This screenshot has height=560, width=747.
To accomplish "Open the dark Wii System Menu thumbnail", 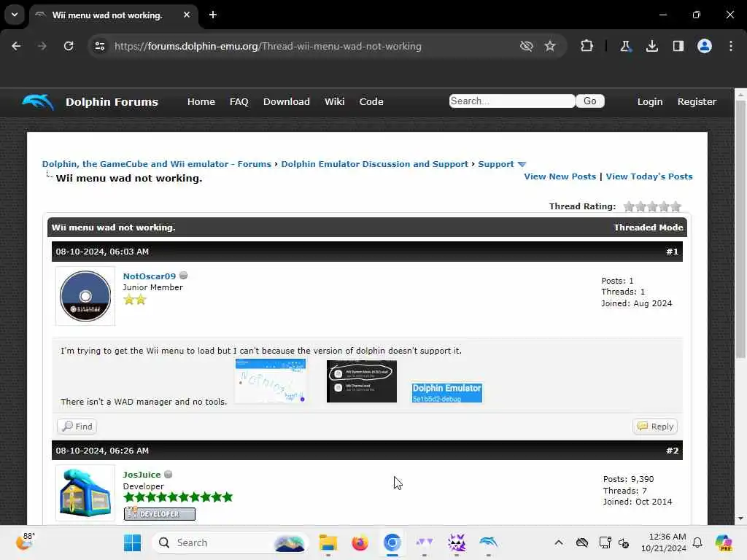I will tap(362, 381).
